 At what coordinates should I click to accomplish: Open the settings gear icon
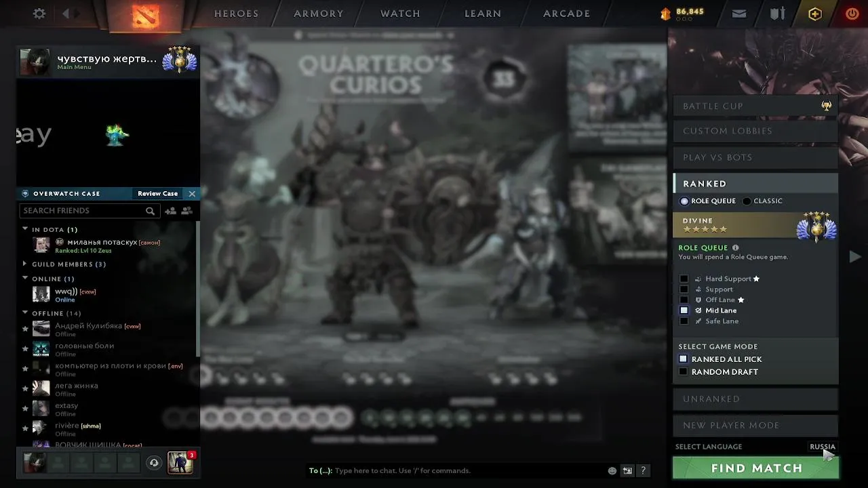coord(39,14)
